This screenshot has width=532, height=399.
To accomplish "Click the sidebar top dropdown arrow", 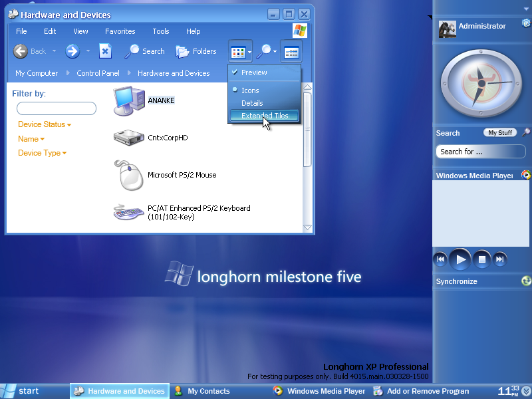I will point(526,9).
